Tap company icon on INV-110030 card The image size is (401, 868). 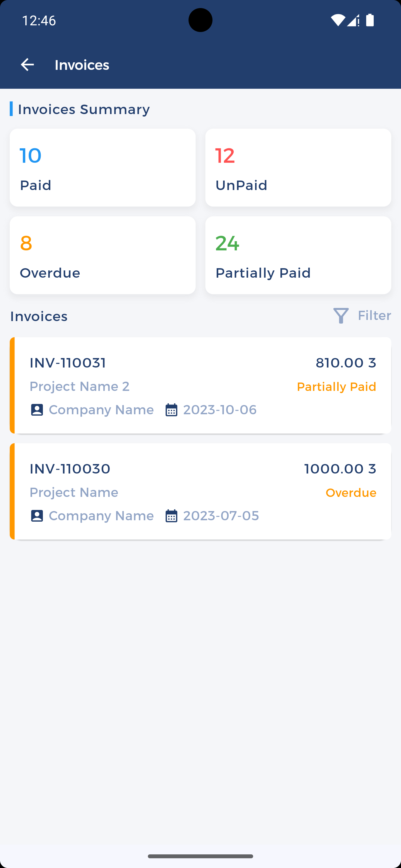tap(37, 516)
